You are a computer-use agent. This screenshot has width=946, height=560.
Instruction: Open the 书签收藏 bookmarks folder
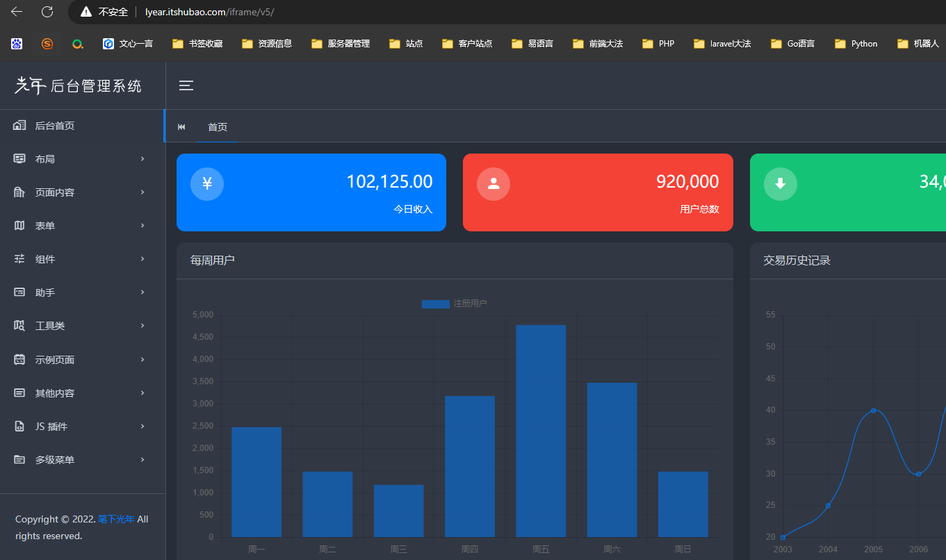coord(197,44)
